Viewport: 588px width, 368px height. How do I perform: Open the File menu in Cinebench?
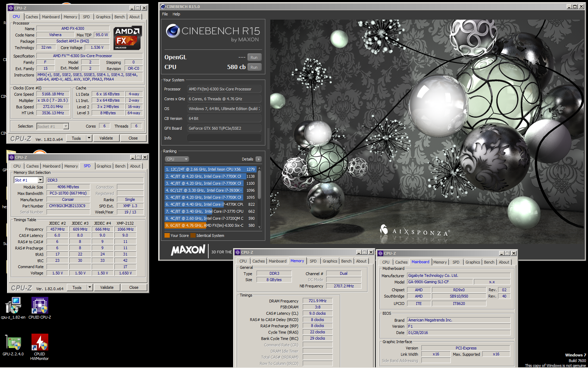(165, 14)
